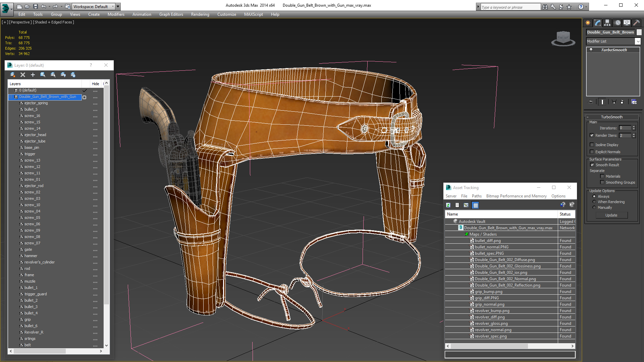Click Pin Stack icon under modifier stack
Viewport: 644px width, 362px height.
click(x=591, y=102)
